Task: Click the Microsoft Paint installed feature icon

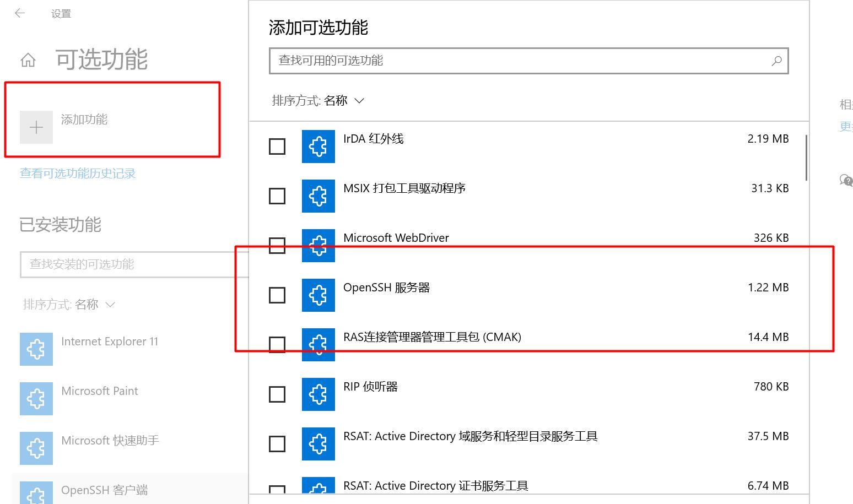Action: tap(36, 399)
